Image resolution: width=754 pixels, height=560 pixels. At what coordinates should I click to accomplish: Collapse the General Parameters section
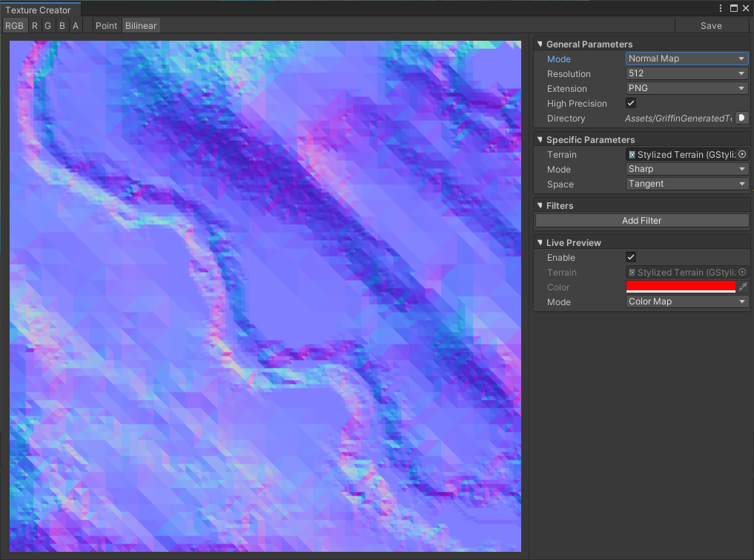(x=540, y=44)
